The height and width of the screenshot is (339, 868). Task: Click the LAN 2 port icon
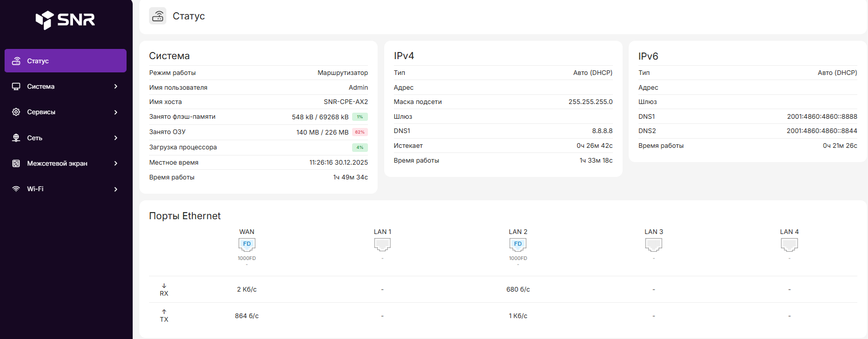coord(518,245)
